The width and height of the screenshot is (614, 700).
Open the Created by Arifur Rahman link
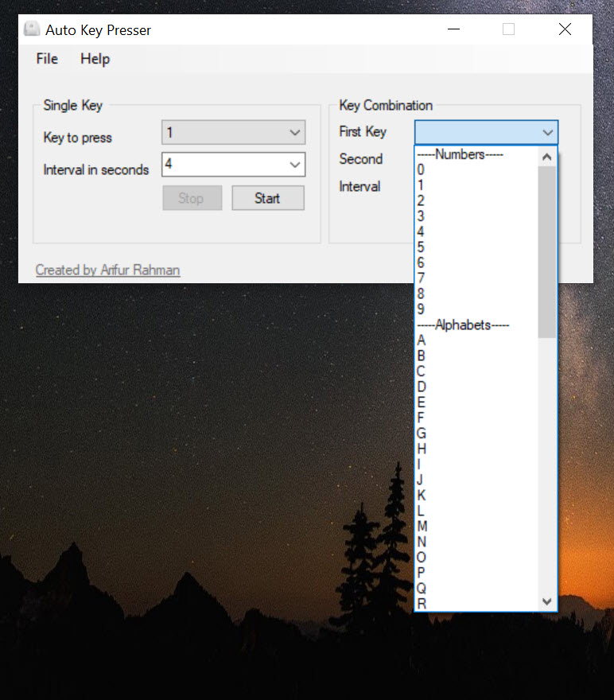[x=107, y=270]
